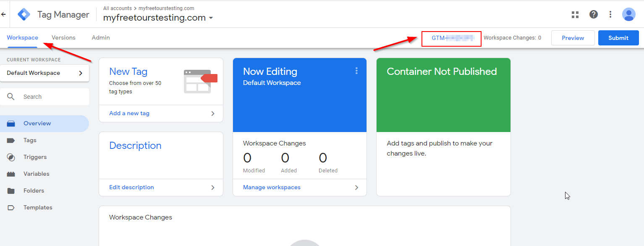Click the Edit description link
The height and width of the screenshot is (246, 644).
131,188
